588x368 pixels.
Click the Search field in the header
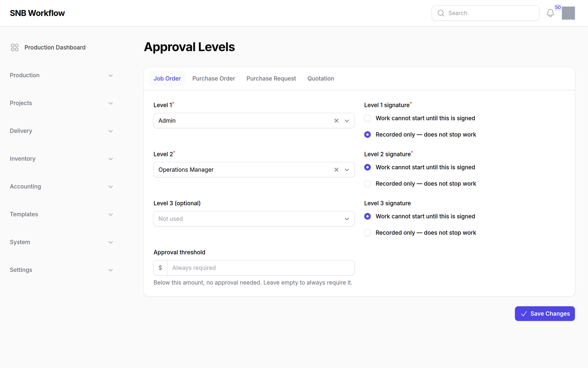click(x=485, y=13)
